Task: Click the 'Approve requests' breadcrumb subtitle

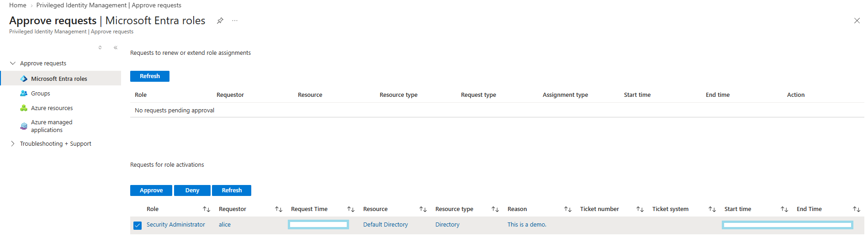Action: (x=112, y=32)
